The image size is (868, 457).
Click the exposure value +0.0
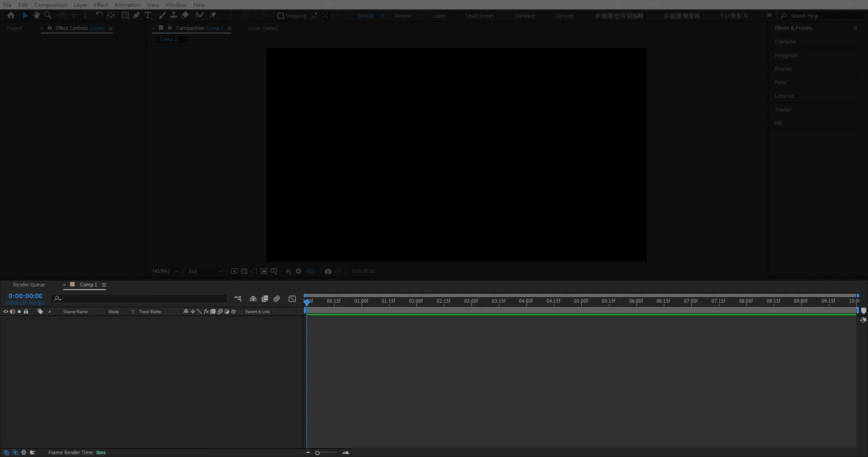pyautogui.click(x=309, y=271)
